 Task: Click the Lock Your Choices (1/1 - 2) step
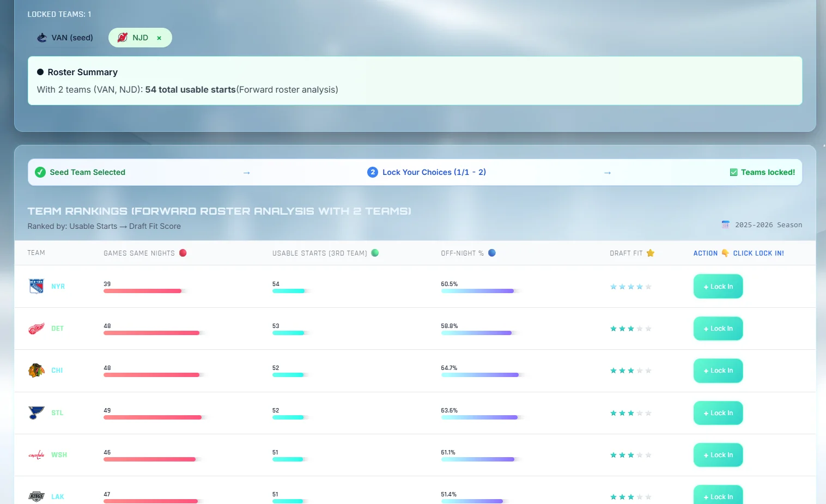click(427, 172)
